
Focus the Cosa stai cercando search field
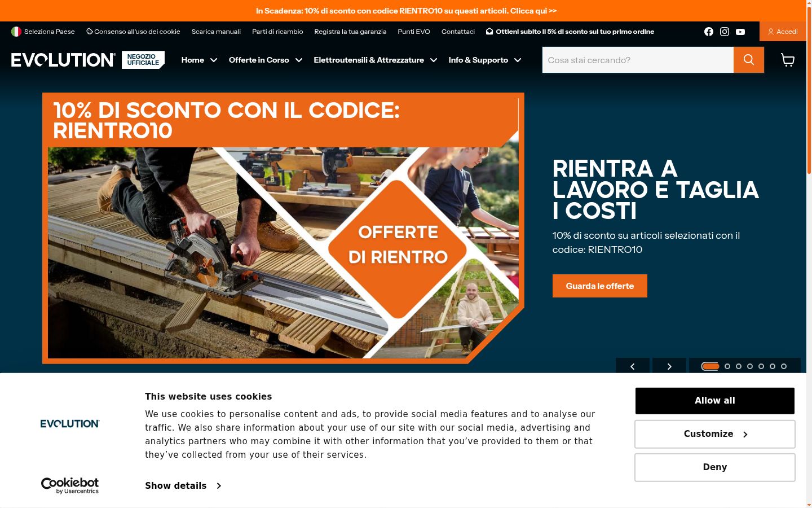638,60
